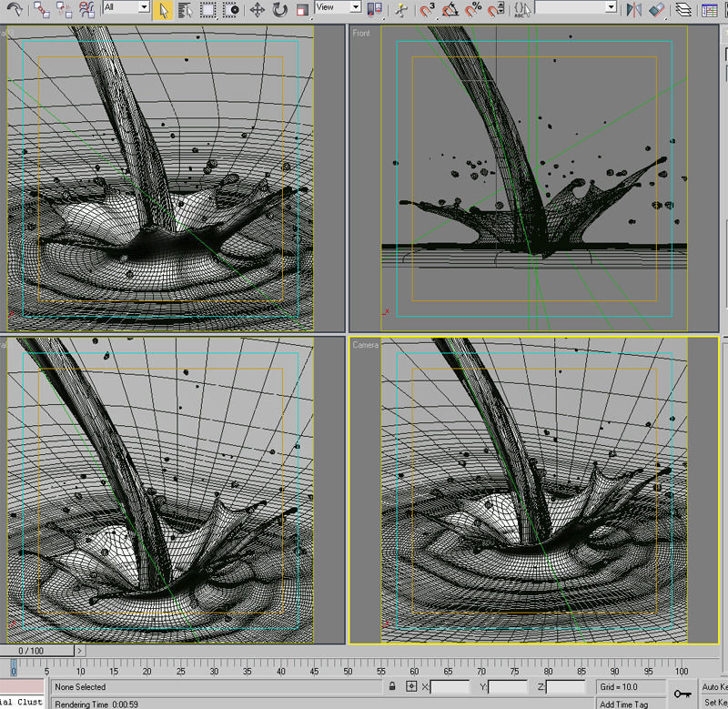Click the Select and Manipulate icon
728x709 pixels.
(x=401, y=10)
